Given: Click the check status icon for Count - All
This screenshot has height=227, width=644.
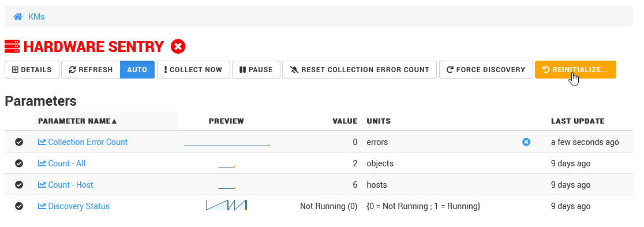Looking at the screenshot, I should click(x=19, y=163).
